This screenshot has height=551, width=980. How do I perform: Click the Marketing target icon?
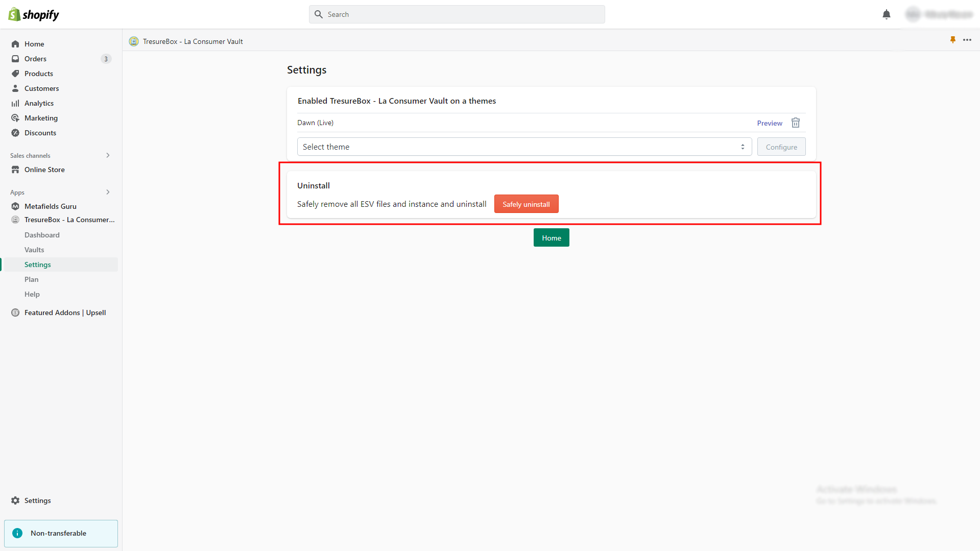[15, 118]
